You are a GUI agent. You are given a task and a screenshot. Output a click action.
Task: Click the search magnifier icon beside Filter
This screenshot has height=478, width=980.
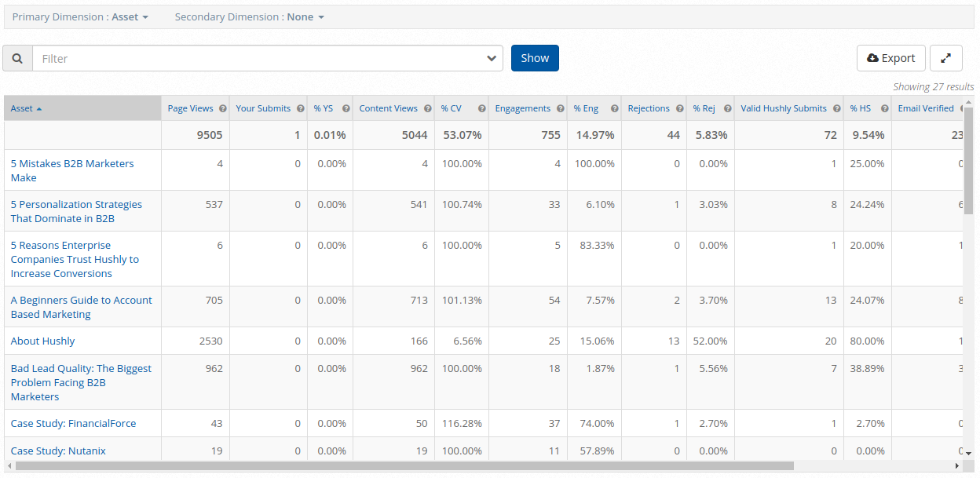17,58
